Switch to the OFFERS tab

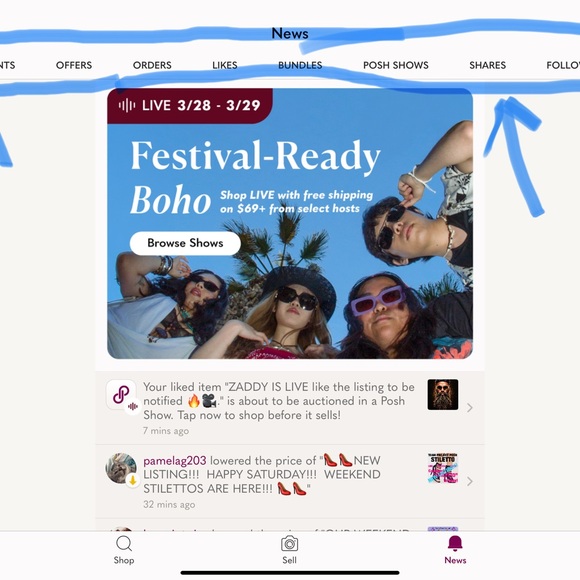point(74,65)
